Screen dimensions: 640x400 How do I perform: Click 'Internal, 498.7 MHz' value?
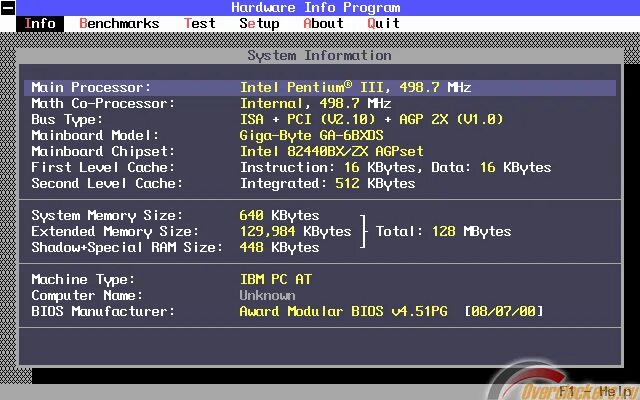pos(316,103)
